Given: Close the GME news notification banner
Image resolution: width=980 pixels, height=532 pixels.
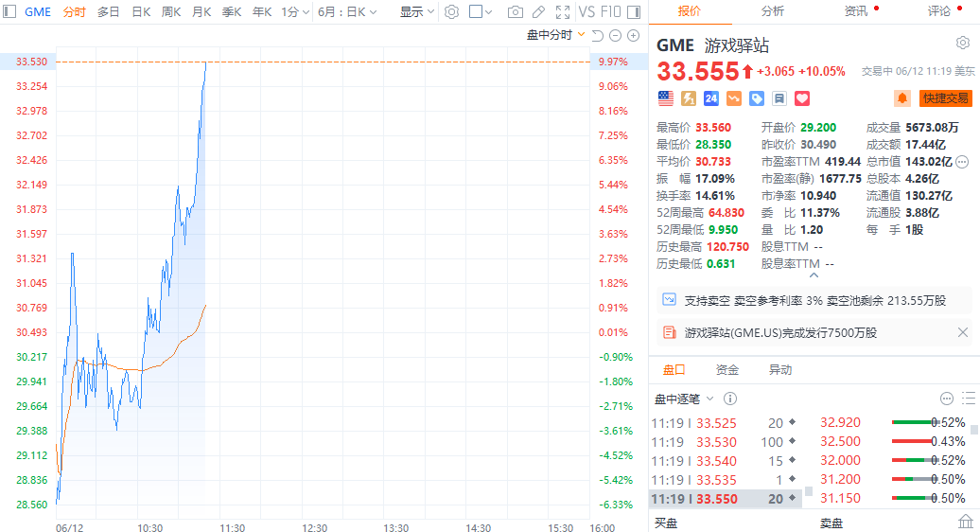Looking at the screenshot, I should click(x=963, y=332).
